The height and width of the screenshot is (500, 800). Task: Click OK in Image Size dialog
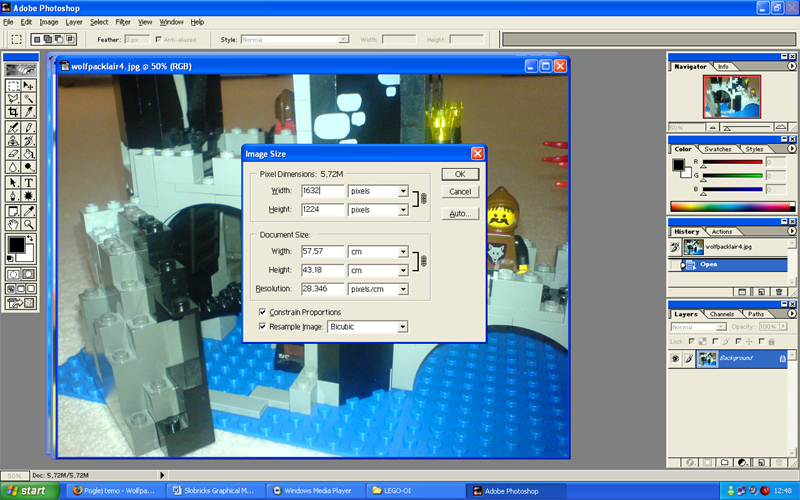460,174
